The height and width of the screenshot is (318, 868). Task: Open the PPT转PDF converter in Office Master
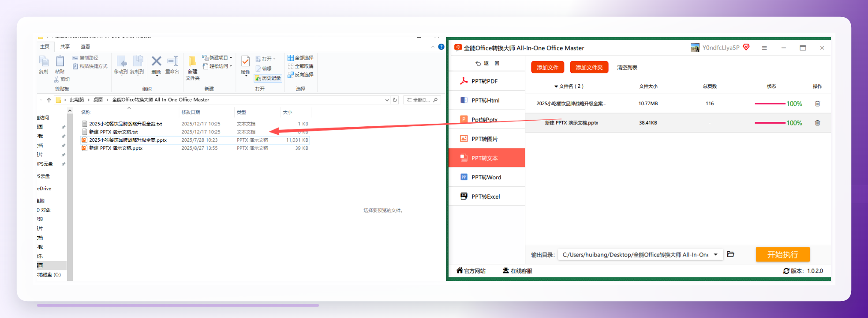point(486,81)
